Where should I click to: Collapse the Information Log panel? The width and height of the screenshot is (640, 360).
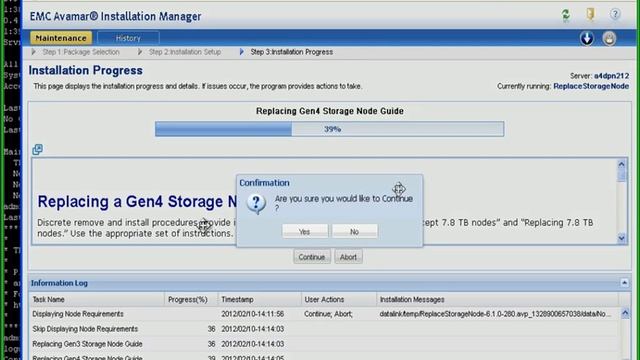[x=624, y=282]
